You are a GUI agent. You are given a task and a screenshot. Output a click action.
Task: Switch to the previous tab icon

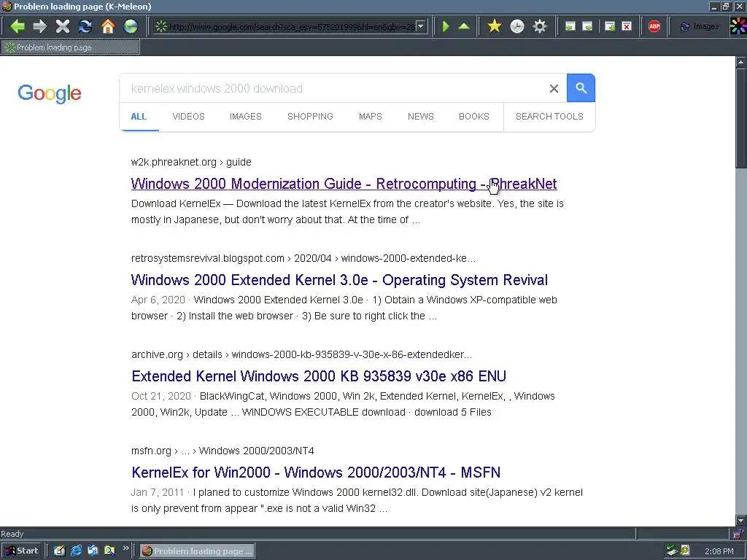coord(570,26)
